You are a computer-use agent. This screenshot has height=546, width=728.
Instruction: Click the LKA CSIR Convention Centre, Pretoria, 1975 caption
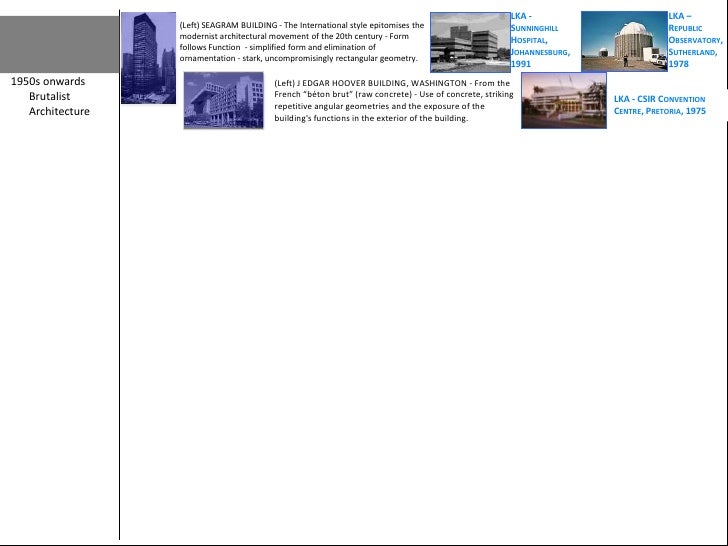pos(660,105)
